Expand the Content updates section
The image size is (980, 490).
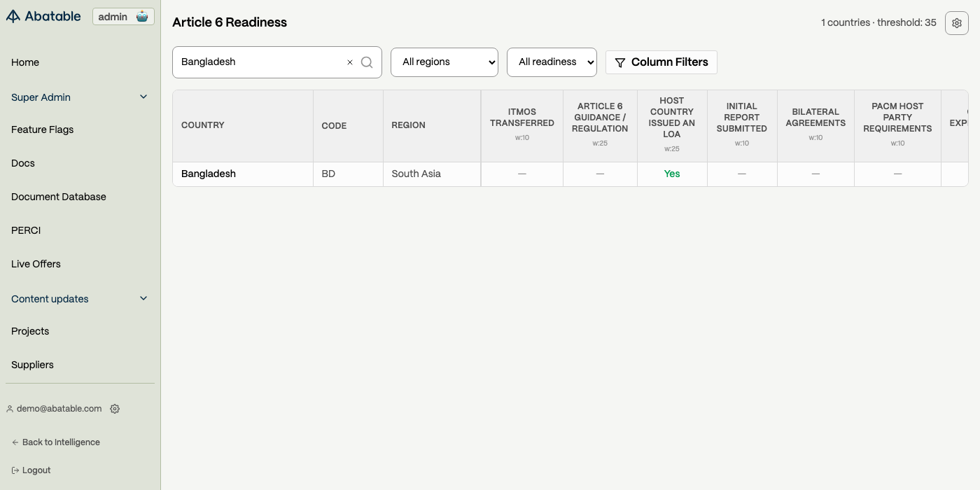[x=143, y=299]
